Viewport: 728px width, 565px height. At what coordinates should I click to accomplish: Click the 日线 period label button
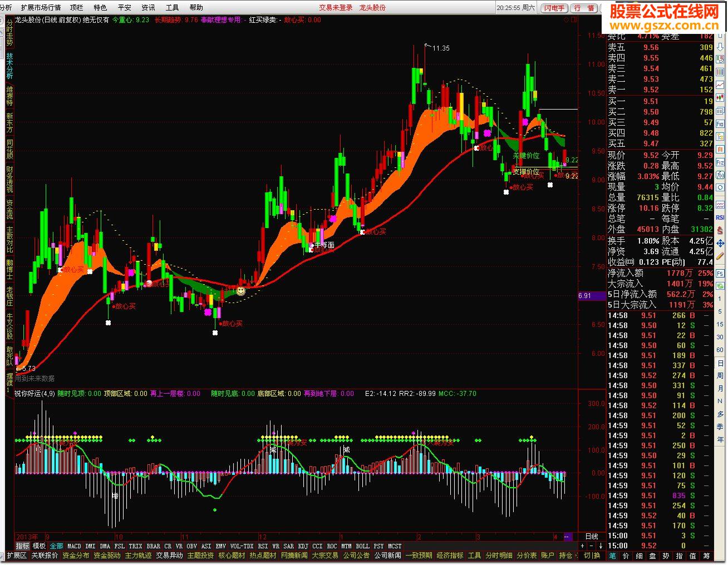(592, 537)
